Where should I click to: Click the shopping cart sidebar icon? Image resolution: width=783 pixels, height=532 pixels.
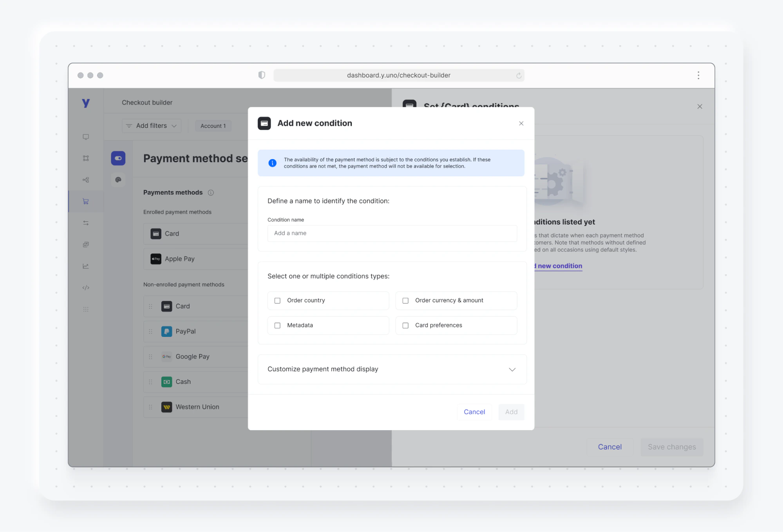[x=86, y=201]
